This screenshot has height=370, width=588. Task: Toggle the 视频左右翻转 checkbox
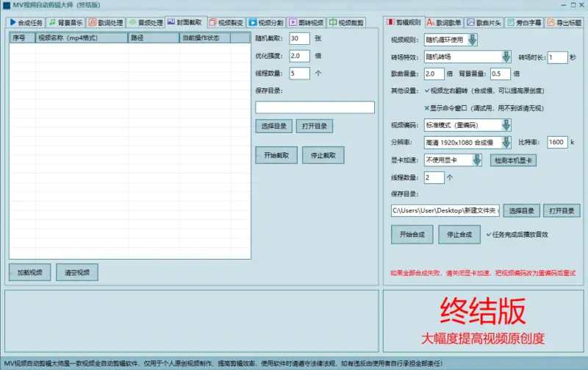click(428, 90)
